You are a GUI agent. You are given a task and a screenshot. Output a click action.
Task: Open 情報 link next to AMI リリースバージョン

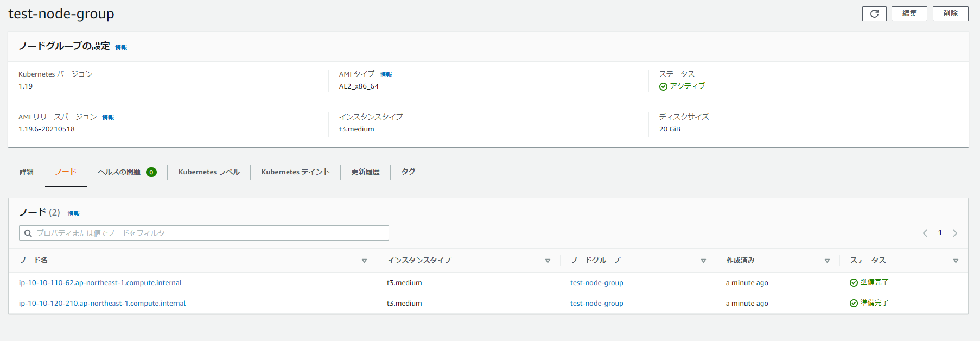(x=108, y=117)
